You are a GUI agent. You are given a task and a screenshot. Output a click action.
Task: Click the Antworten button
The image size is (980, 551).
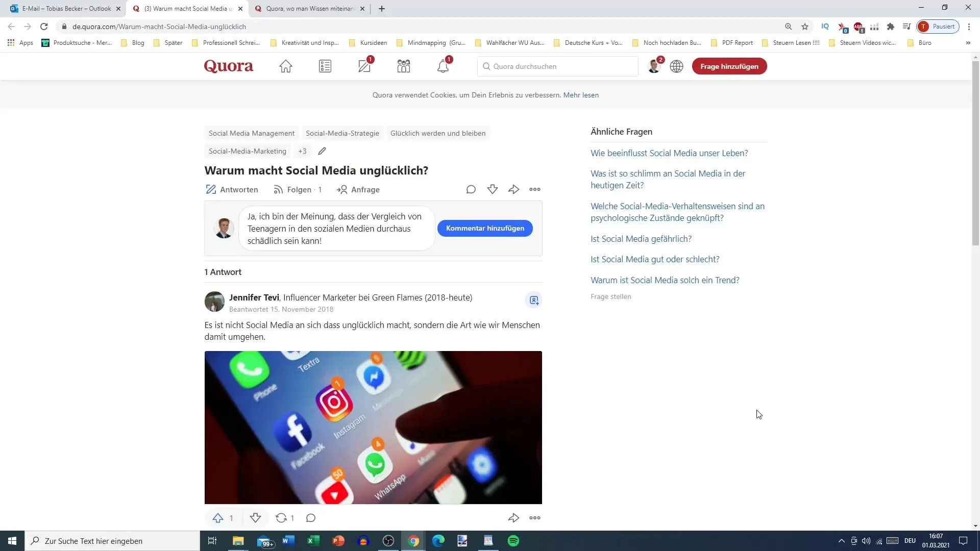point(232,189)
